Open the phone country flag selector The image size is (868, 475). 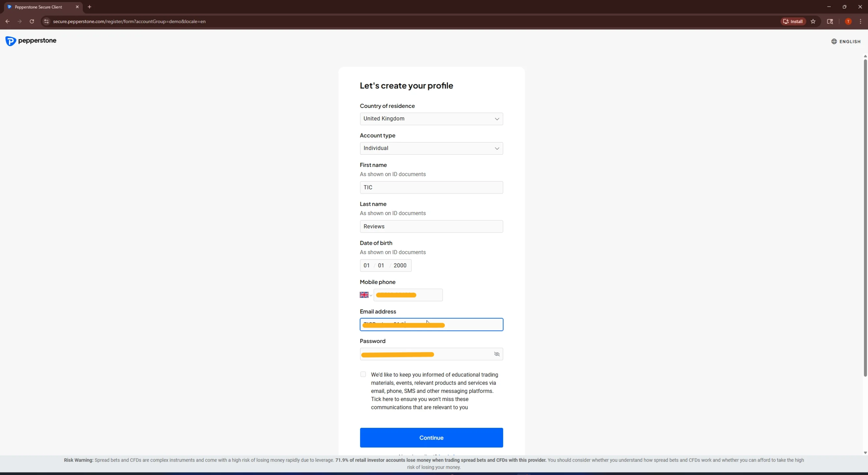(366, 295)
